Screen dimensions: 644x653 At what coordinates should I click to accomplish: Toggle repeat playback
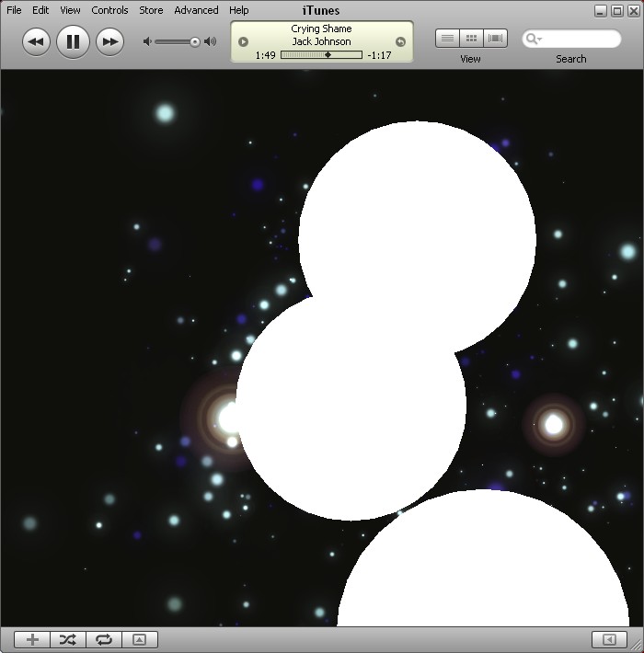click(104, 639)
